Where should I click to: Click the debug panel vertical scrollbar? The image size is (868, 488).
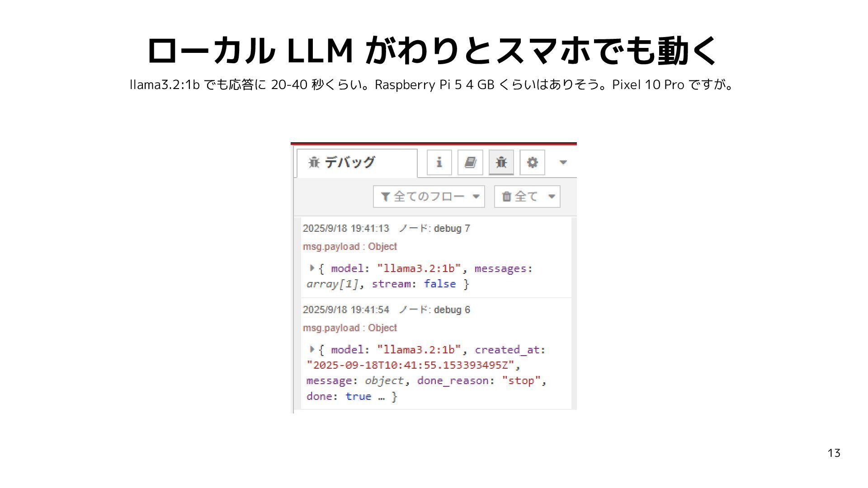[x=574, y=313]
